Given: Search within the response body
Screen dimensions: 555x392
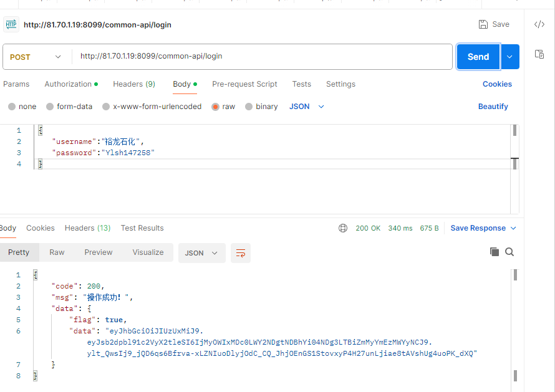Looking at the screenshot, I should [x=509, y=252].
